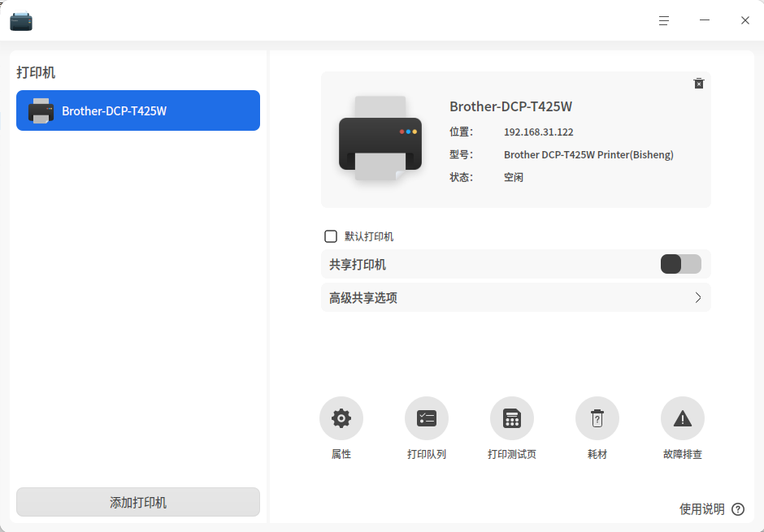The height and width of the screenshot is (532, 764).
Task: Minimize the printer manager window
Action: (705, 20)
